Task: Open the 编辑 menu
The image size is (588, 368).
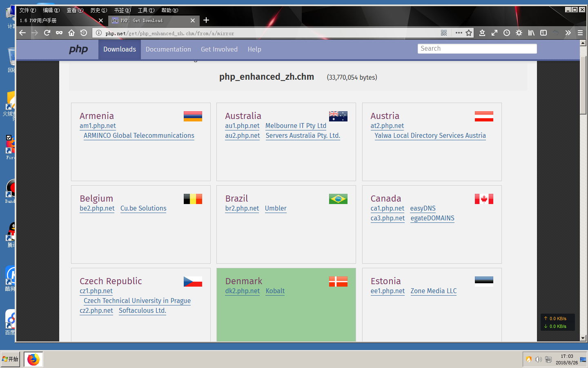Action: (51, 10)
